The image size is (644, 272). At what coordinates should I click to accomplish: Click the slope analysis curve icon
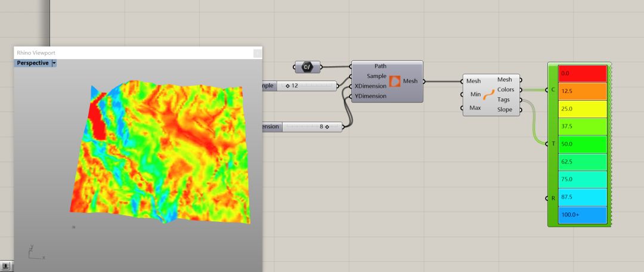(489, 94)
